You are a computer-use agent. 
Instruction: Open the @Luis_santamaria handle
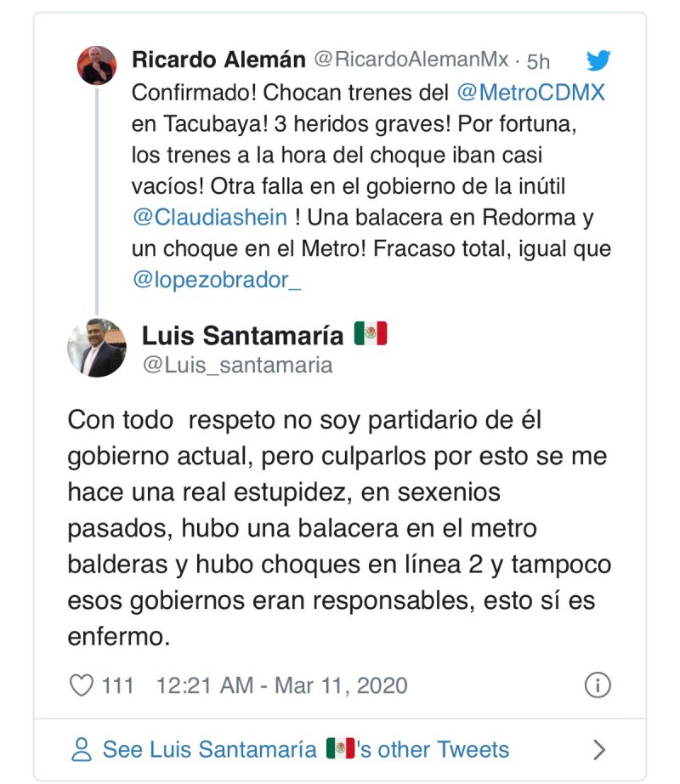coord(238,365)
